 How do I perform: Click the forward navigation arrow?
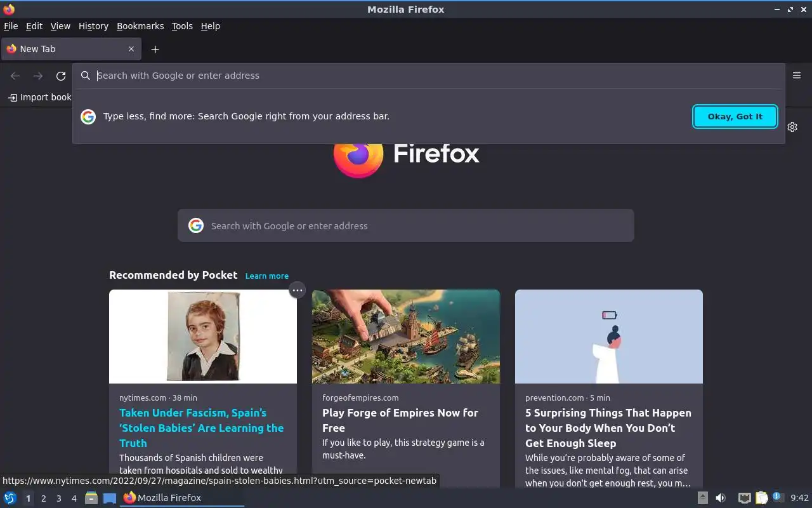point(38,76)
